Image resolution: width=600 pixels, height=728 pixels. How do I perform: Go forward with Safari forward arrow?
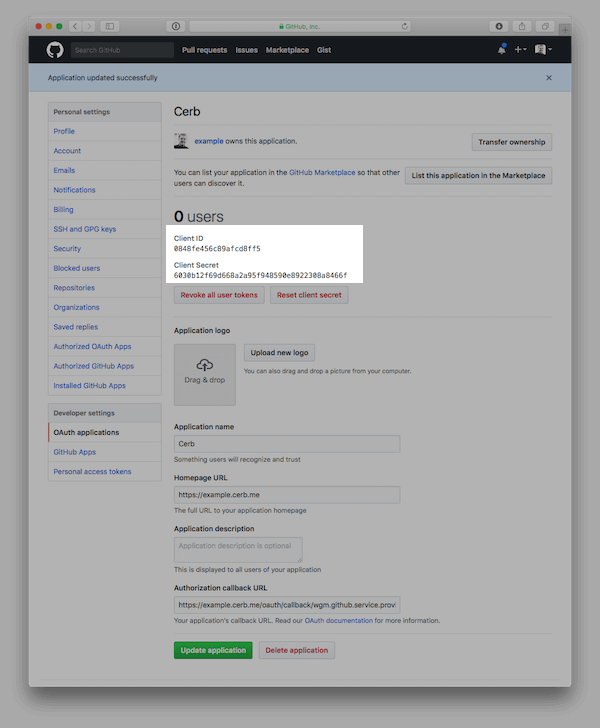pos(89,26)
